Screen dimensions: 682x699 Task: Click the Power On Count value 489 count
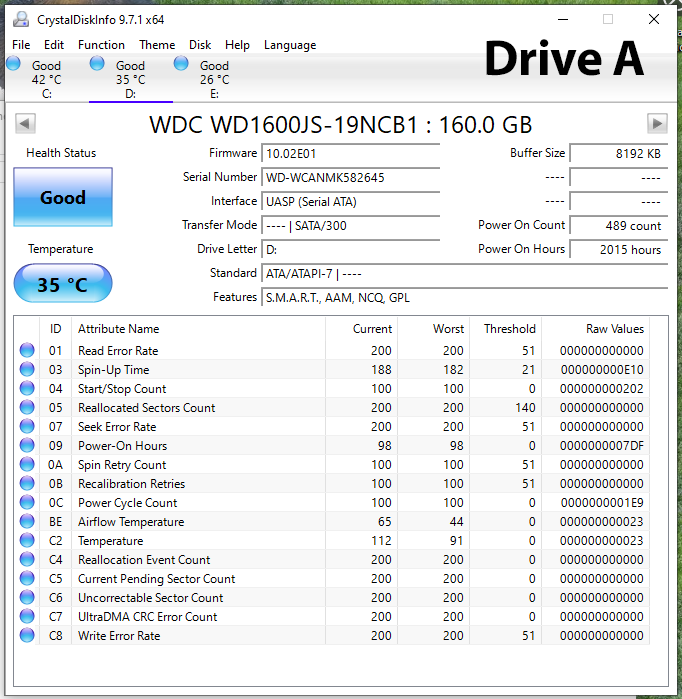[619, 226]
